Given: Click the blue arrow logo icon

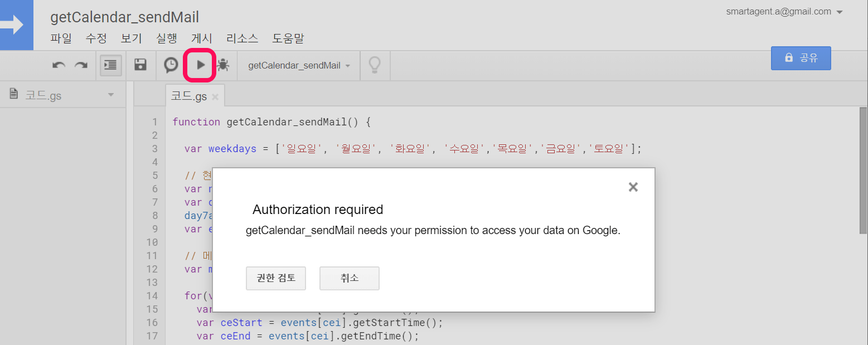Looking at the screenshot, I should (17, 25).
